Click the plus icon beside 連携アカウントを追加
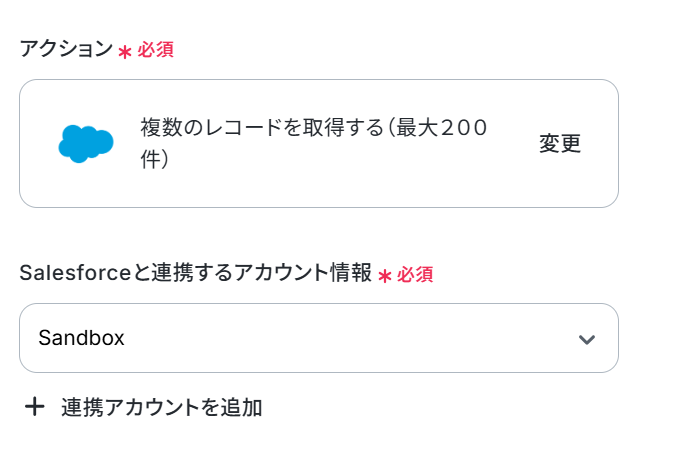The image size is (684, 465). click(34, 407)
